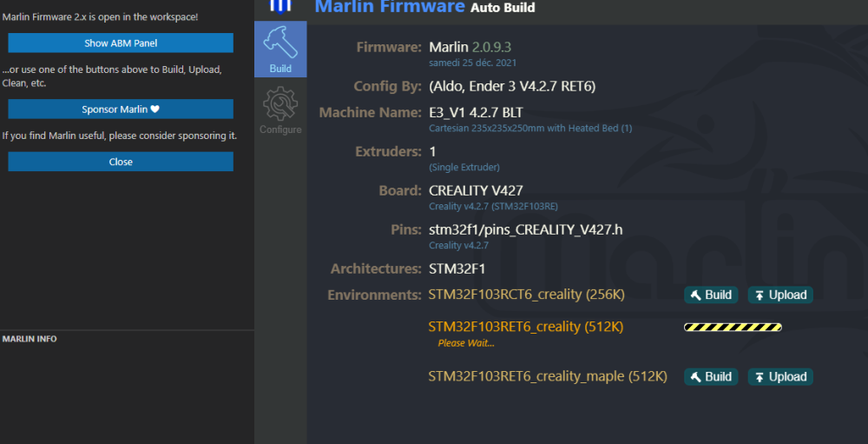Click the 'Please Wait...' status text
The width and height of the screenshot is (868, 444).
(466, 343)
